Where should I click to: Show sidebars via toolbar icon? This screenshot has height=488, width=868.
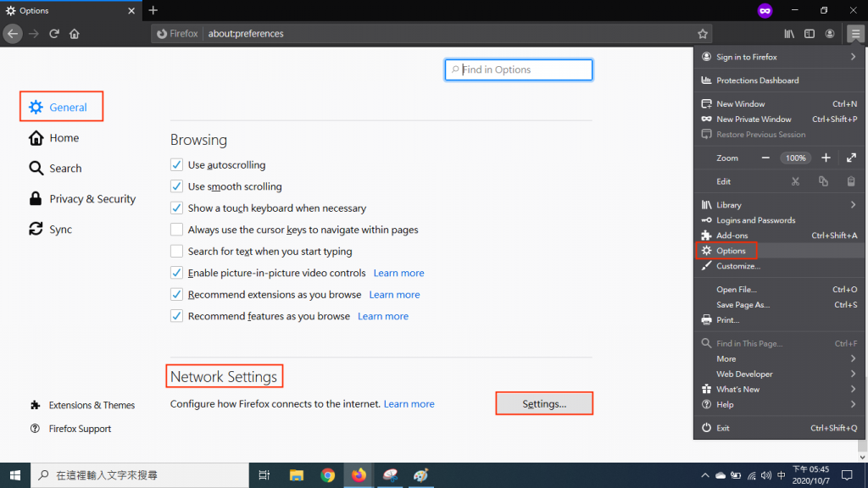tap(810, 34)
